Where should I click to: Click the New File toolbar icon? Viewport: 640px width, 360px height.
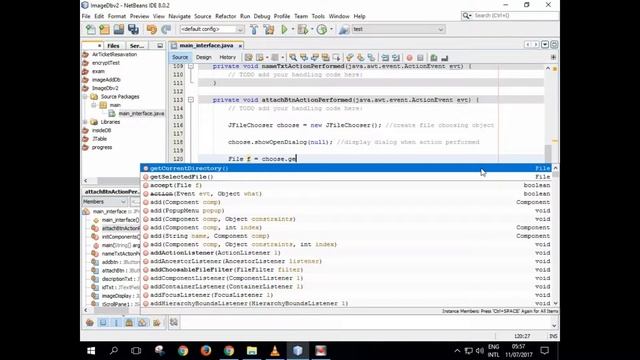pyautogui.click(x=91, y=29)
